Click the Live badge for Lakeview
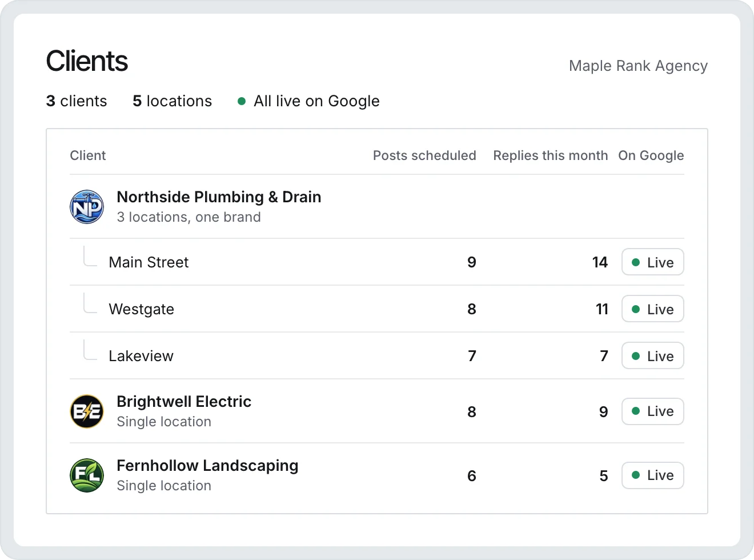 click(653, 356)
